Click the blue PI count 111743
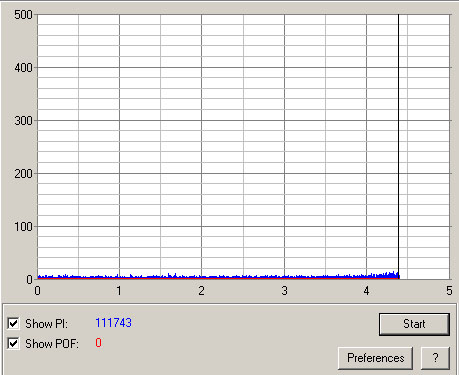Screen dimensions: 459x375 [x=113, y=323]
